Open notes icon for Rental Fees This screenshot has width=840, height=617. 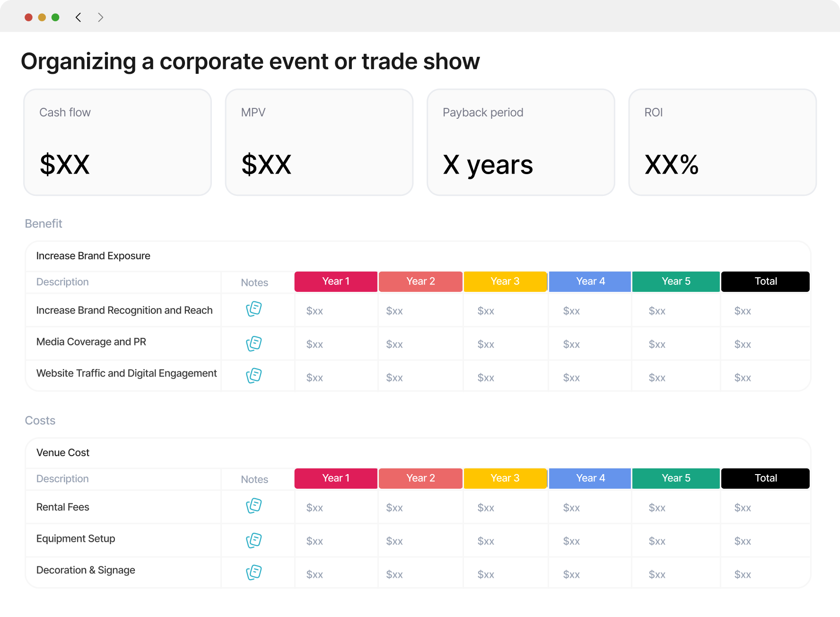point(254,506)
